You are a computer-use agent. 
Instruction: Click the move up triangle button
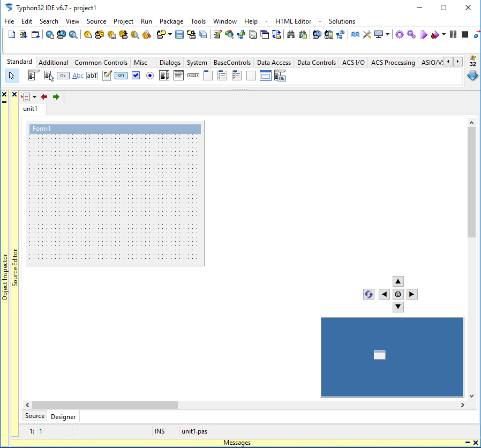(x=398, y=281)
